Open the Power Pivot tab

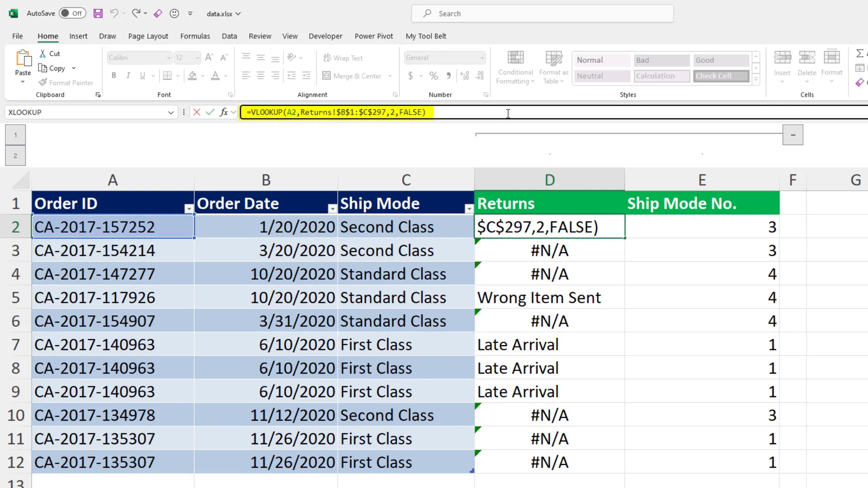click(373, 36)
